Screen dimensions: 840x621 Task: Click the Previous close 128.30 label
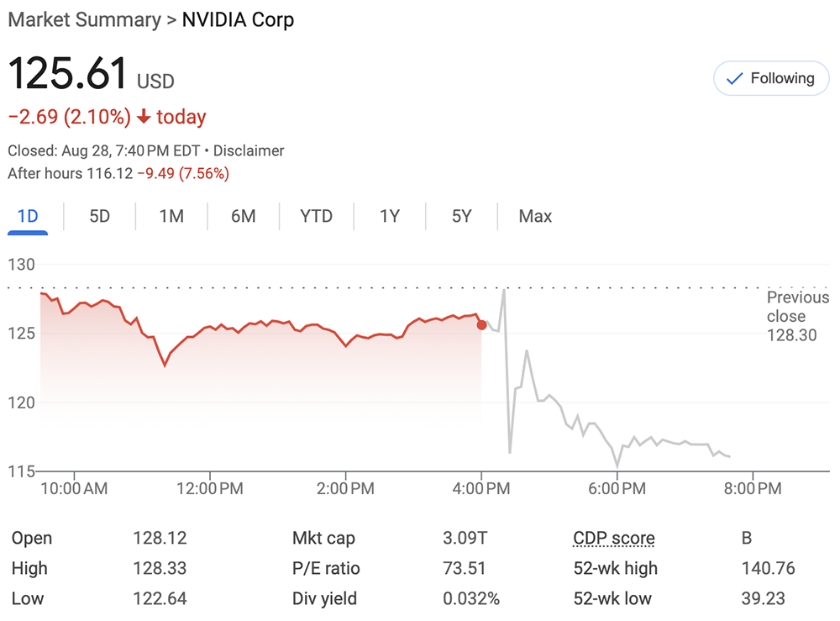pos(796,317)
